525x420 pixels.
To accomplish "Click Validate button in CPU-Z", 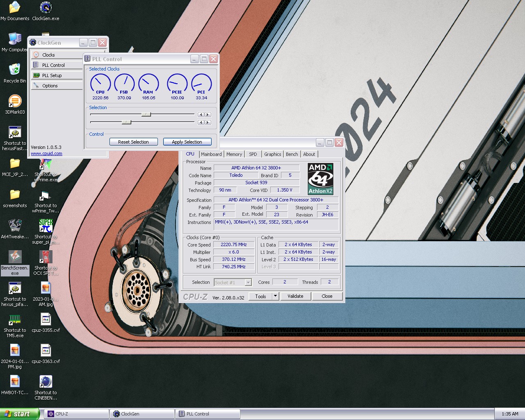I will [x=295, y=296].
